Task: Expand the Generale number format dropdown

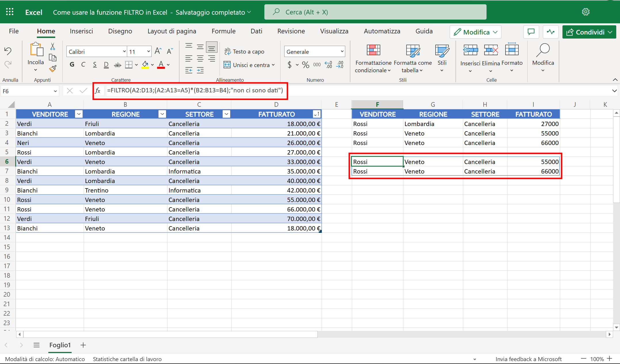Action: (342, 52)
